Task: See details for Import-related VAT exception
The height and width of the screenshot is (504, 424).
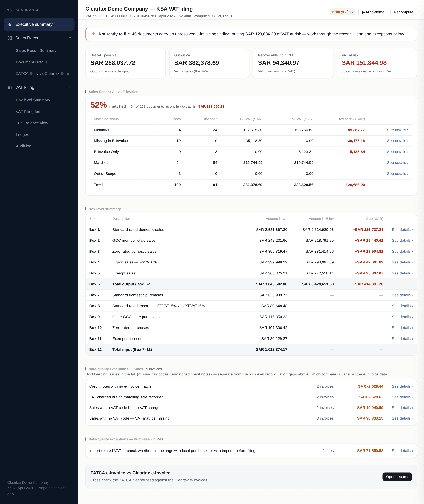Action: click(x=402, y=451)
